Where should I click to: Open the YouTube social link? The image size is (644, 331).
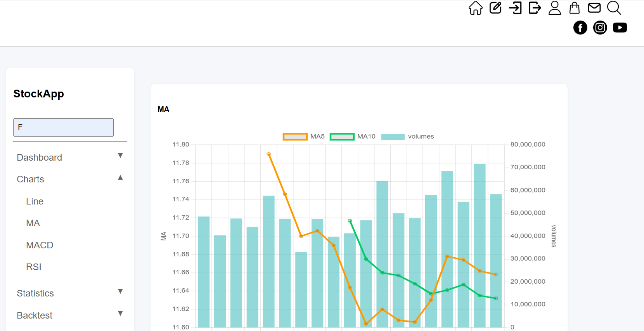pyautogui.click(x=620, y=28)
